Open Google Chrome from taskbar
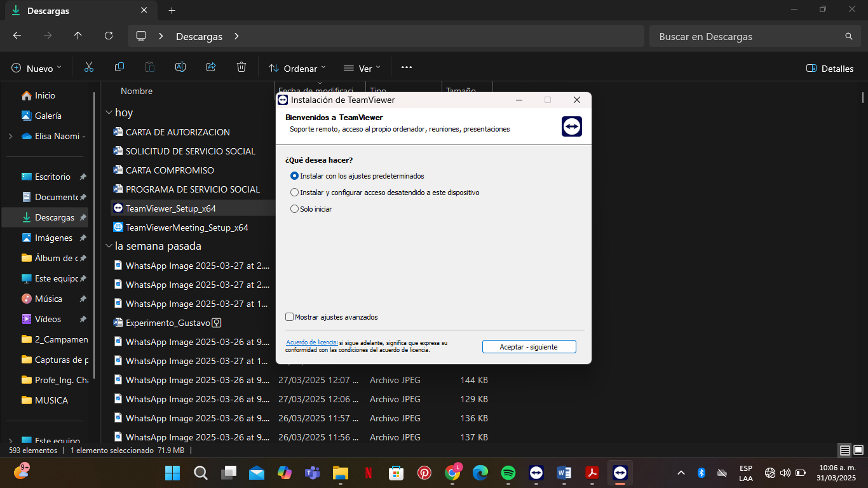The image size is (868, 488). pyautogui.click(x=453, y=473)
